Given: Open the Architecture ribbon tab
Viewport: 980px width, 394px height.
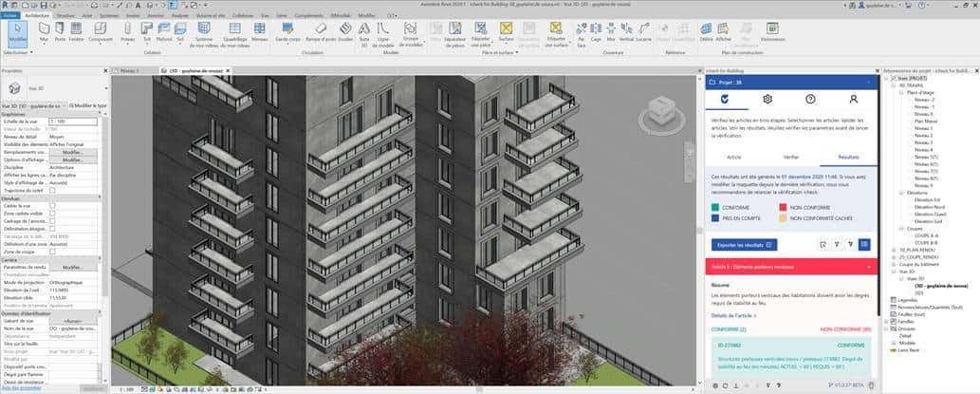Looking at the screenshot, I should tap(37, 14).
